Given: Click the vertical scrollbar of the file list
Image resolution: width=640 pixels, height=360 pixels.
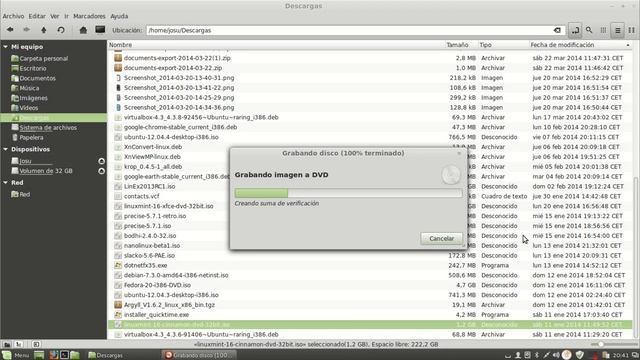Looking at the screenshot, I should click(x=636, y=257).
